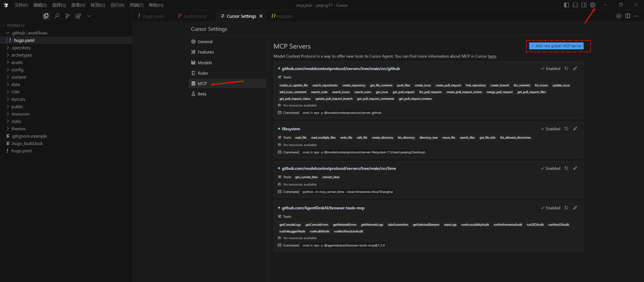Click create_or_update_file tool tag
The image size is (644, 282).
(293, 85)
